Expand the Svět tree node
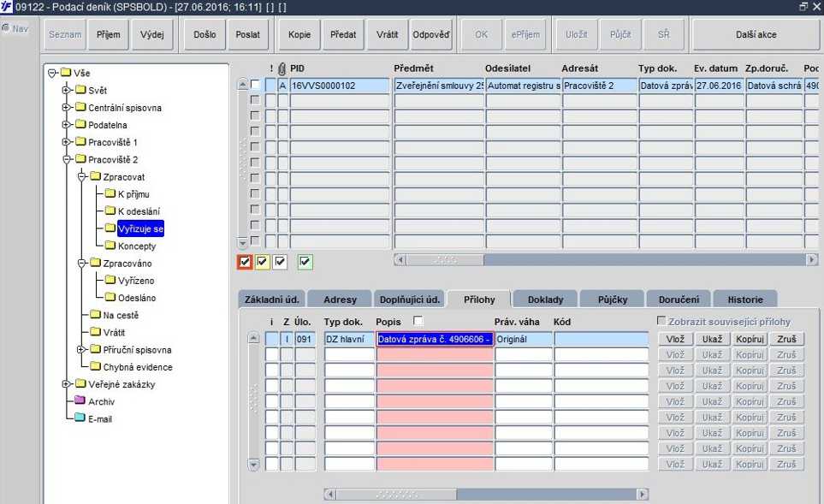The image size is (824, 504). click(66, 90)
